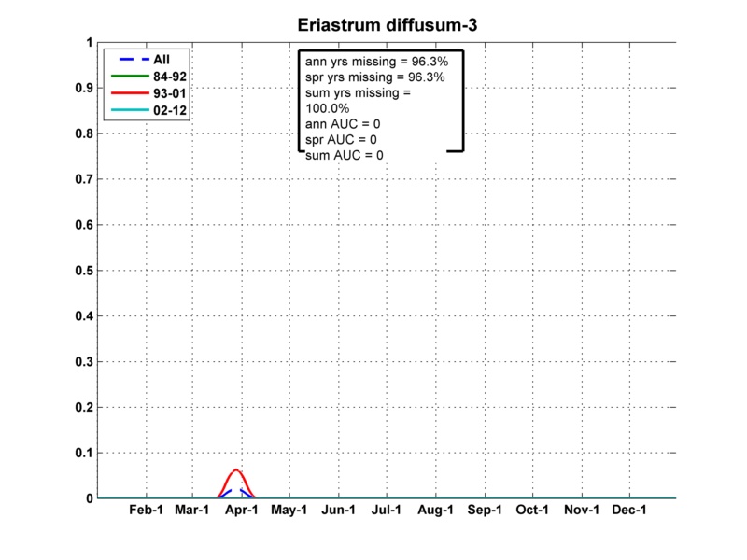The image size is (747, 560).
Task: Select the Dec-1 x-axis tick label
Action: 629,511
